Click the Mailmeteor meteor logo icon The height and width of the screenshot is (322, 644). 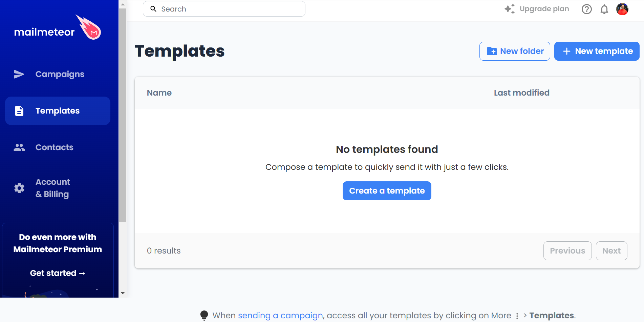[x=89, y=27]
